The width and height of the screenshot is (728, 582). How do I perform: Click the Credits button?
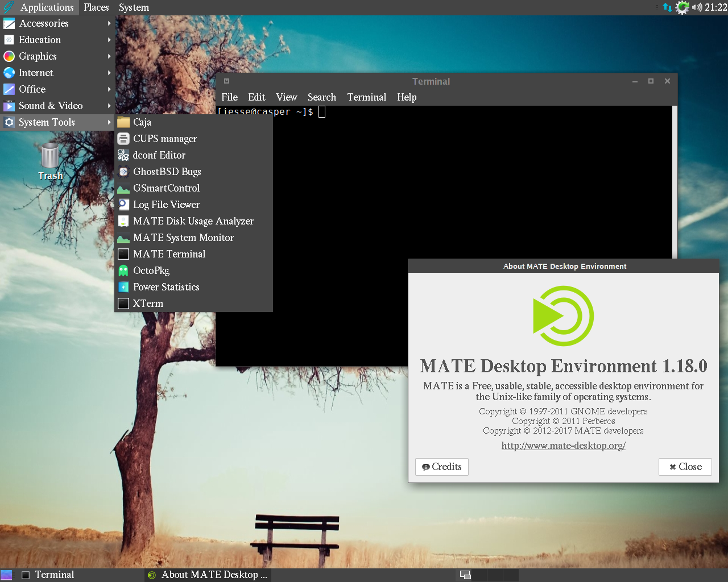[442, 467]
